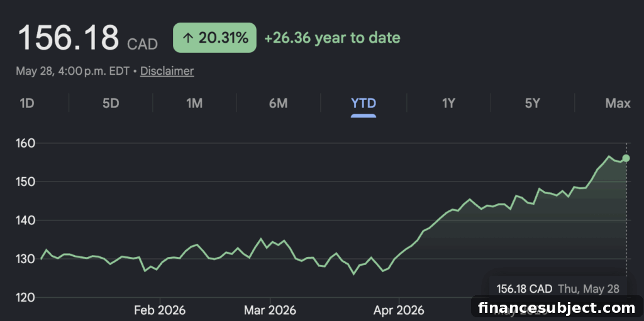Image resolution: width=644 pixels, height=321 pixels.
Task: Select the 1D time range tab
Action: point(27,103)
